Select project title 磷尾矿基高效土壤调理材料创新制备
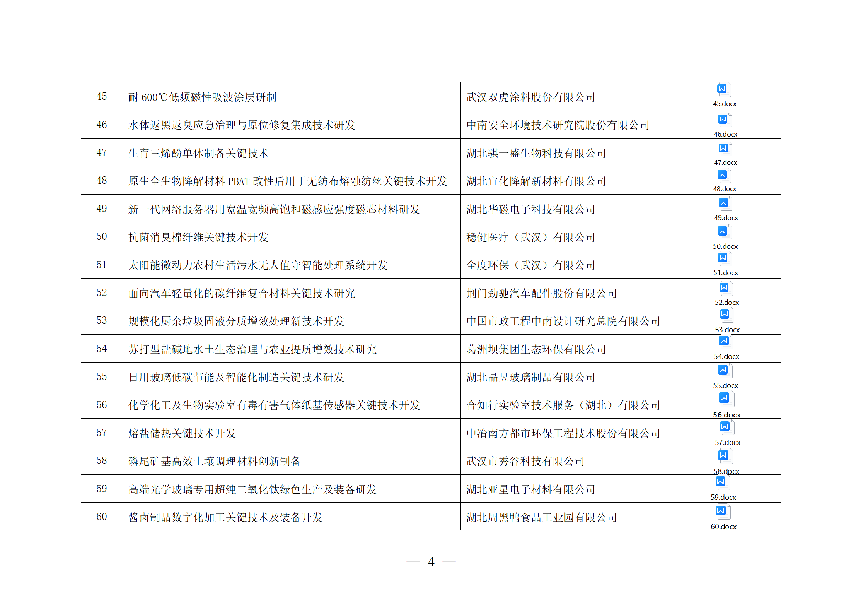 tap(215, 461)
